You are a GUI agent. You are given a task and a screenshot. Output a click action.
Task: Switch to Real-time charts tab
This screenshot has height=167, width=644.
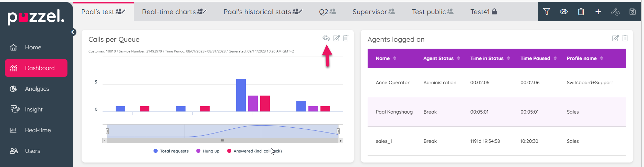pyautogui.click(x=174, y=12)
